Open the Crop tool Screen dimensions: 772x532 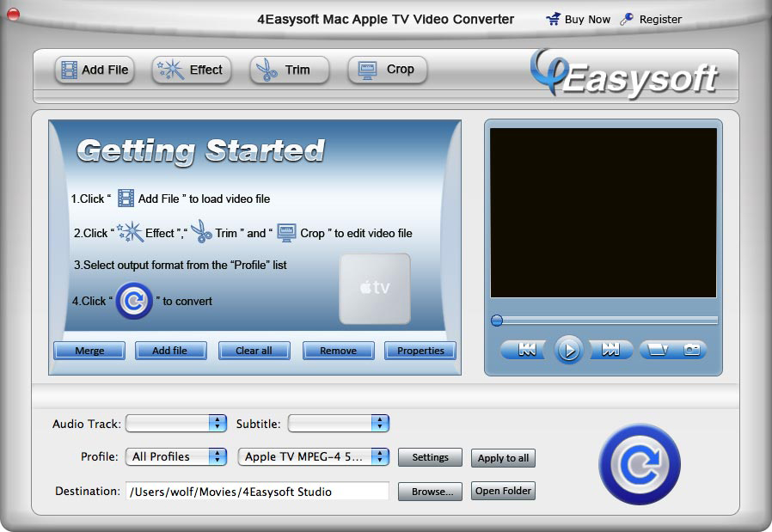click(x=388, y=70)
